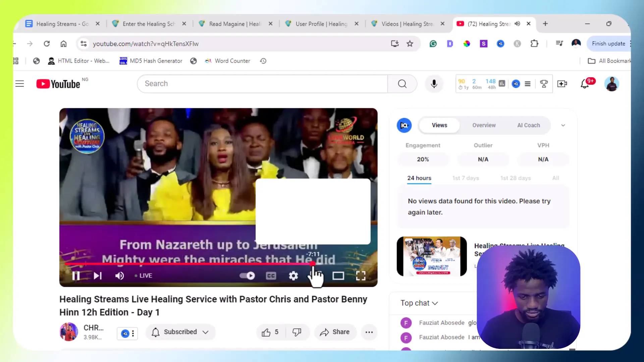The height and width of the screenshot is (362, 644).
Task: Focus the YouTube Search field
Action: point(262,84)
